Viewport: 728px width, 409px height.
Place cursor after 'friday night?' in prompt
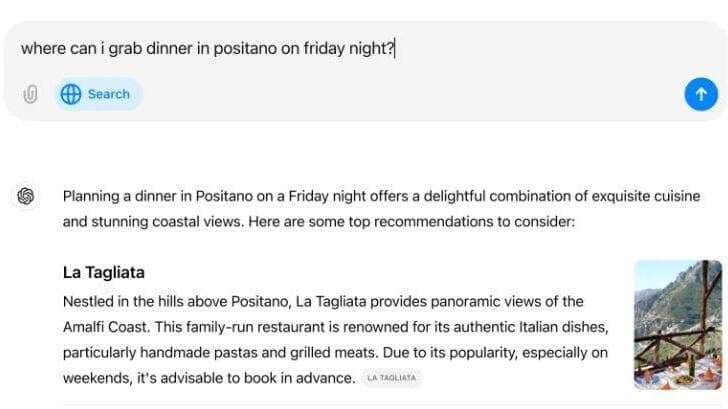[x=395, y=48]
